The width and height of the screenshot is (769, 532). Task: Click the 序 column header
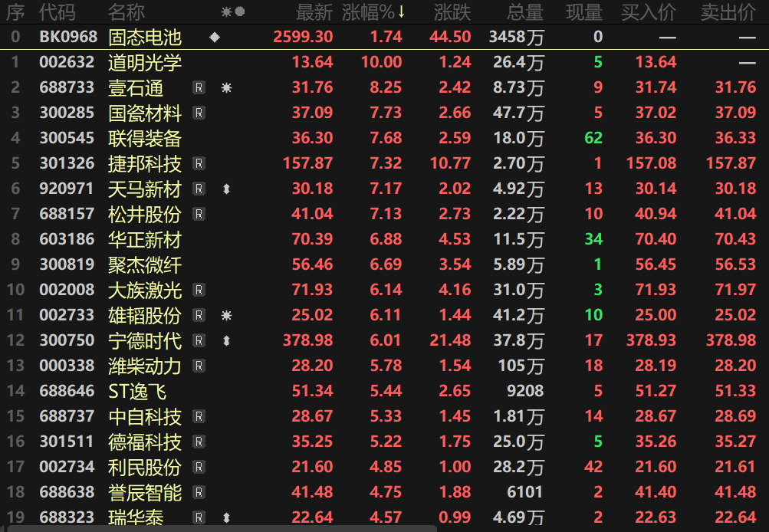pyautogui.click(x=15, y=12)
